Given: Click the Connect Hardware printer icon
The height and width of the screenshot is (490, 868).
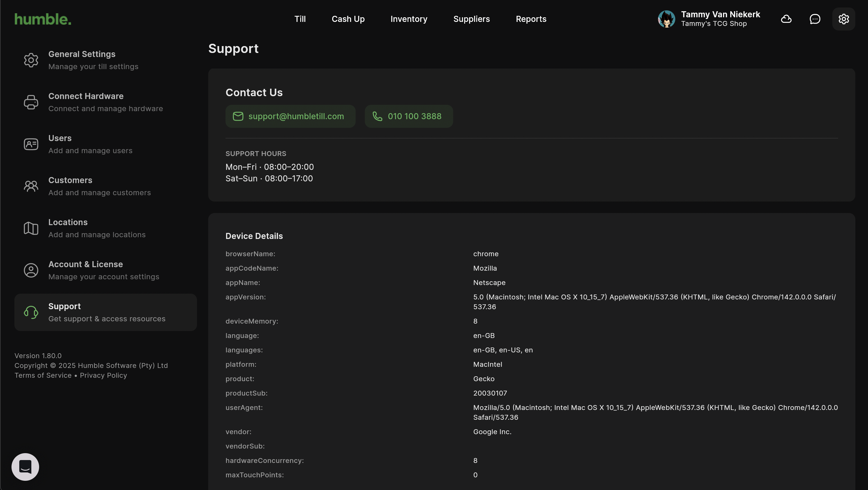Looking at the screenshot, I should [x=31, y=102].
